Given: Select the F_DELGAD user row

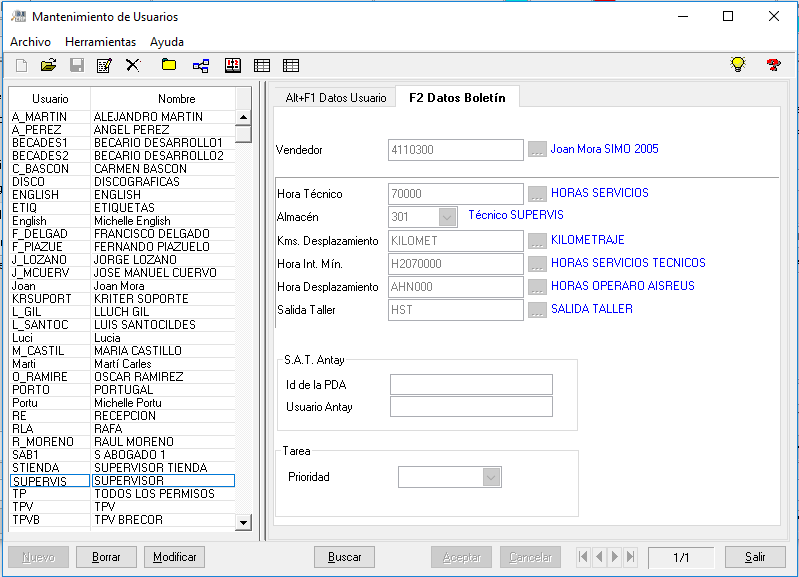Looking at the screenshot, I should [122, 234].
